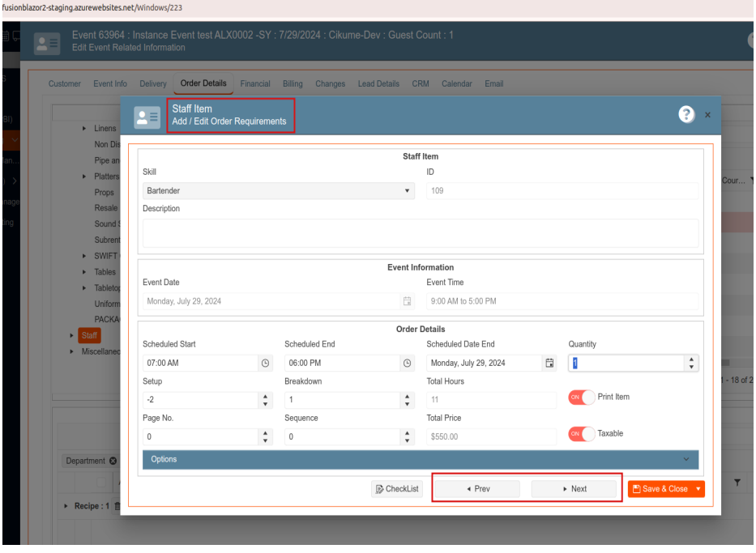The height and width of the screenshot is (553, 756).
Task: Open the Lead Details tab
Action: [x=378, y=83]
